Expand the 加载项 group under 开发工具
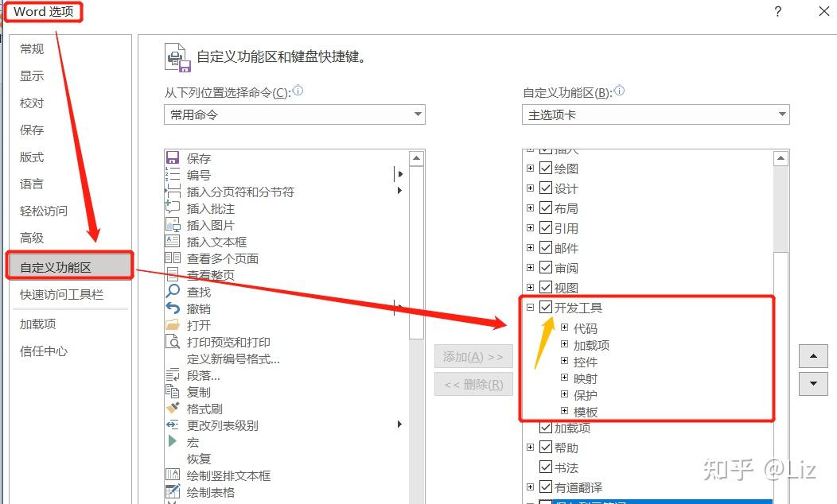Image resolution: width=837 pixels, height=504 pixels. point(564,344)
